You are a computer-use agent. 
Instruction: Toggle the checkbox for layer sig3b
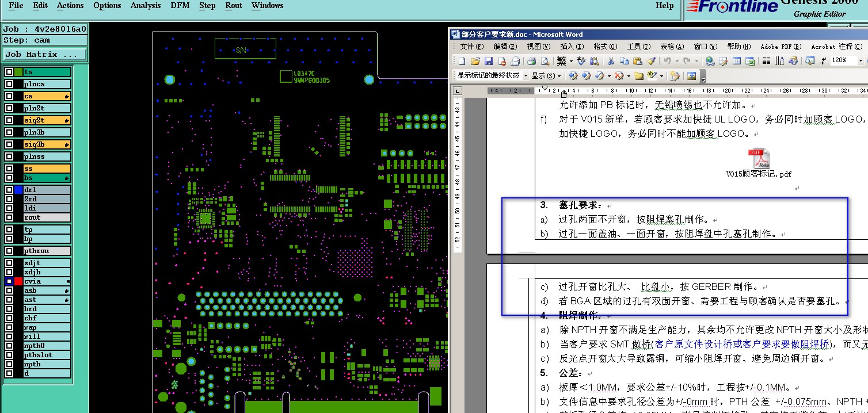[x=9, y=144]
